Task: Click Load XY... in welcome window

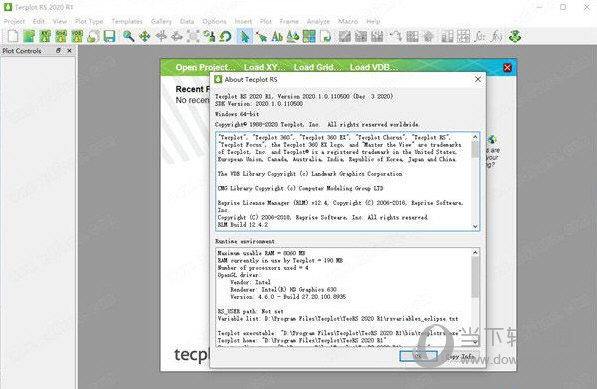Action: (x=264, y=67)
